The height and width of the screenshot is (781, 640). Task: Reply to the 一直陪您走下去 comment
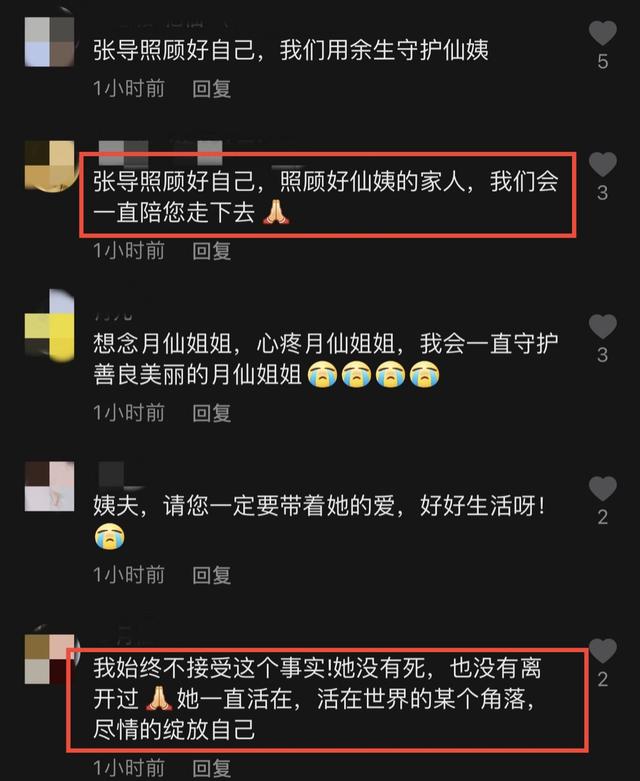212,251
